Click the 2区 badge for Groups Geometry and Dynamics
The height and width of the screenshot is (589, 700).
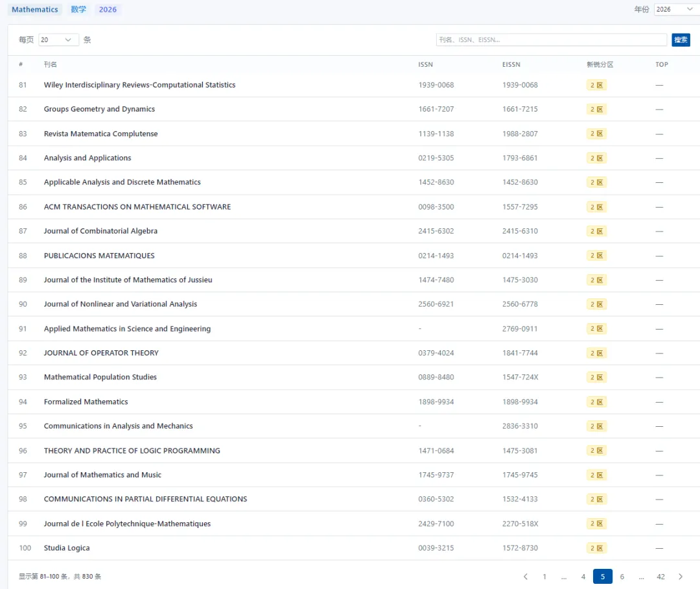(596, 109)
